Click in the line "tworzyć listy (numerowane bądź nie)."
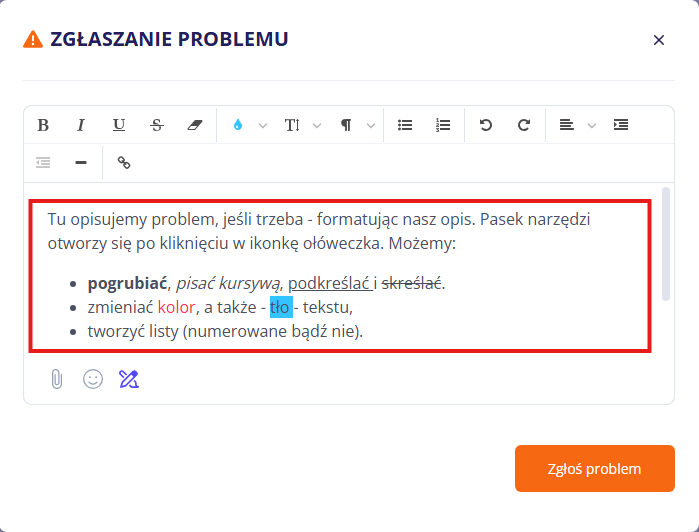Screen dimensions: 699x532 (225, 331)
